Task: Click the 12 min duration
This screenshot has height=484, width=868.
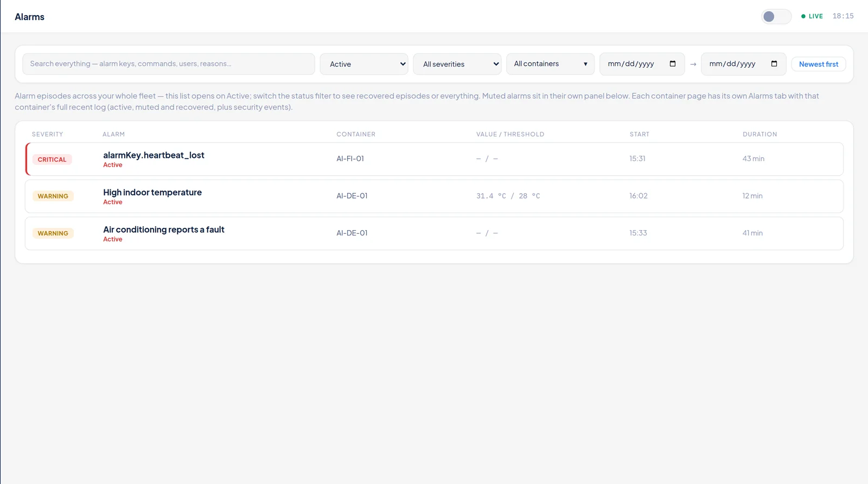Action: 752,196
